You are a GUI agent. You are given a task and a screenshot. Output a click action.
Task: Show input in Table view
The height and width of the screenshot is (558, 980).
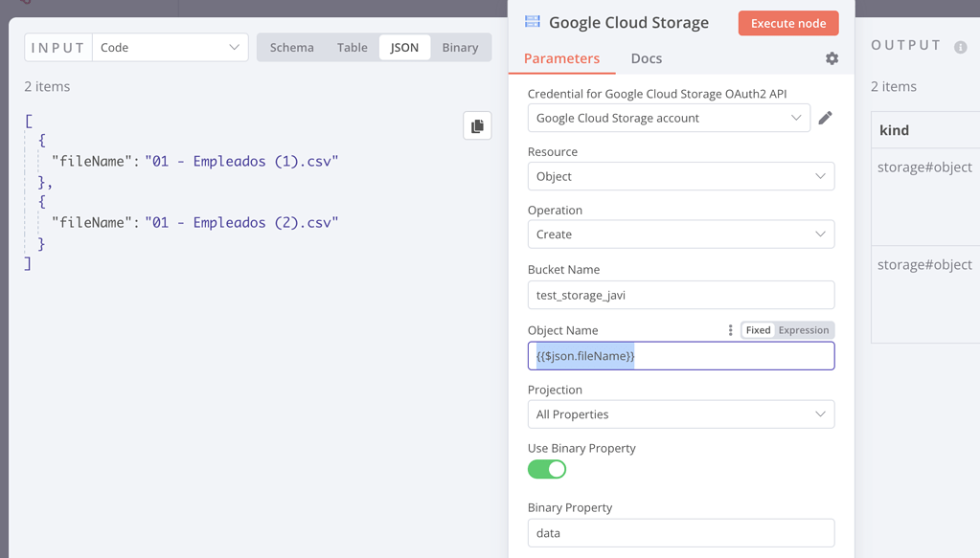coord(352,48)
